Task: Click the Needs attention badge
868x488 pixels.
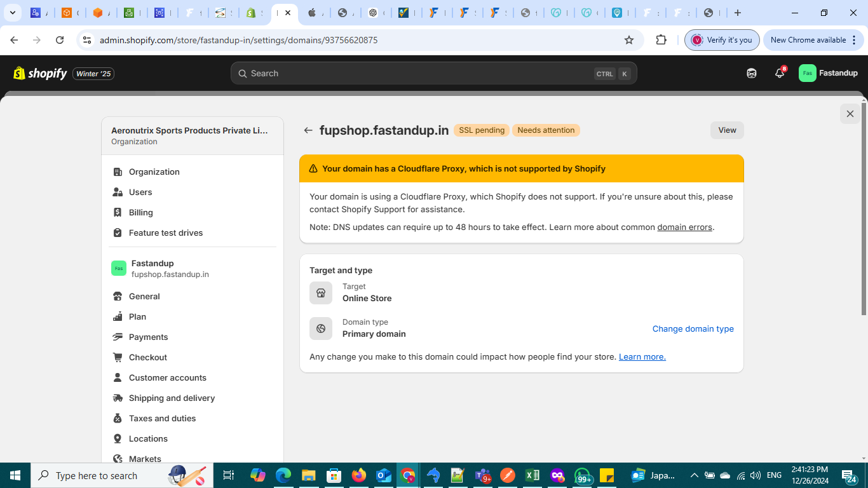Action: point(546,130)
